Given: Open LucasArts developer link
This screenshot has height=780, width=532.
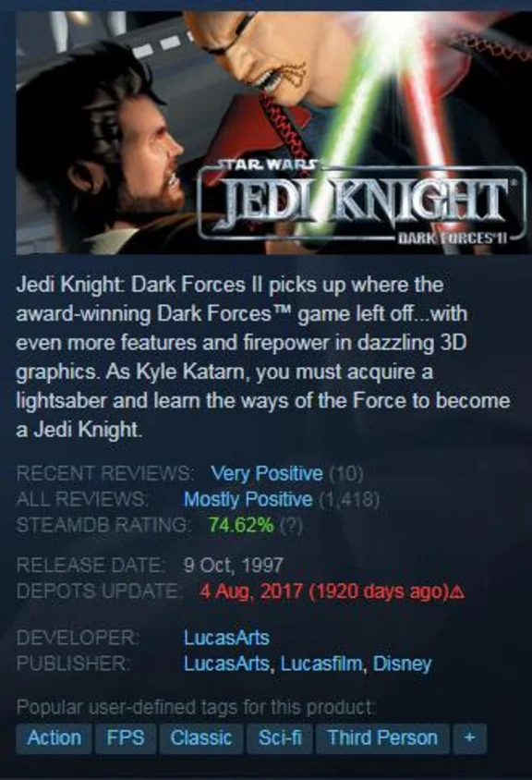Looking at the screenshot, I should click(226, 638).
